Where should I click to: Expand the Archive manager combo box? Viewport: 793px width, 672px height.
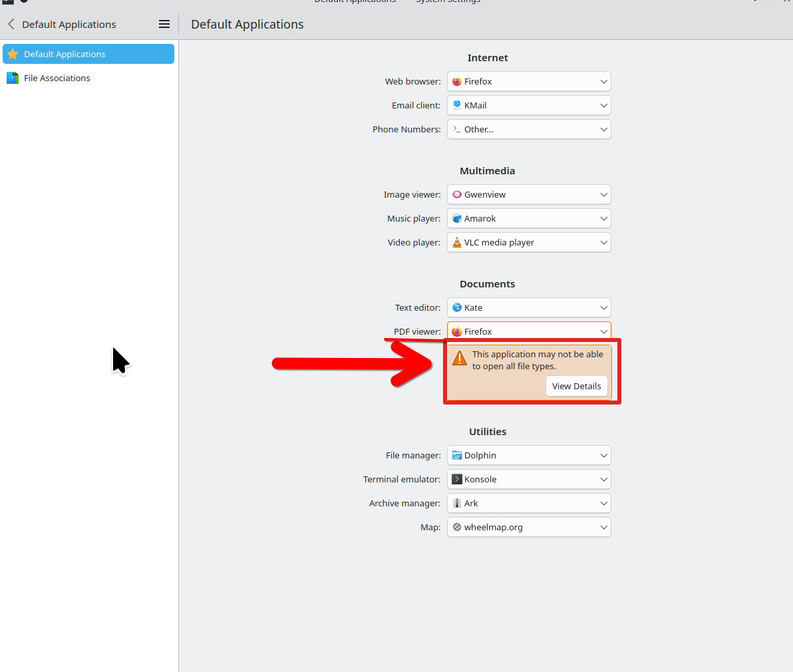[529, 503]
